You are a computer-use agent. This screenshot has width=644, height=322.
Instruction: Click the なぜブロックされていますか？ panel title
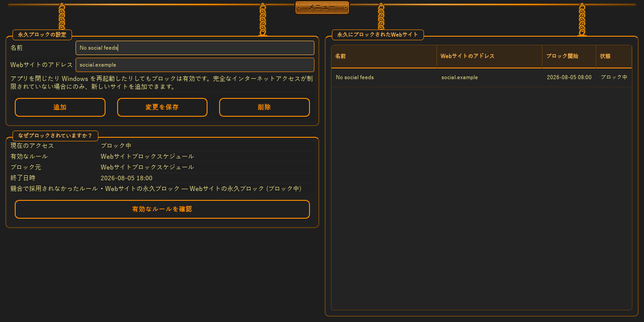tap(55, 136)
